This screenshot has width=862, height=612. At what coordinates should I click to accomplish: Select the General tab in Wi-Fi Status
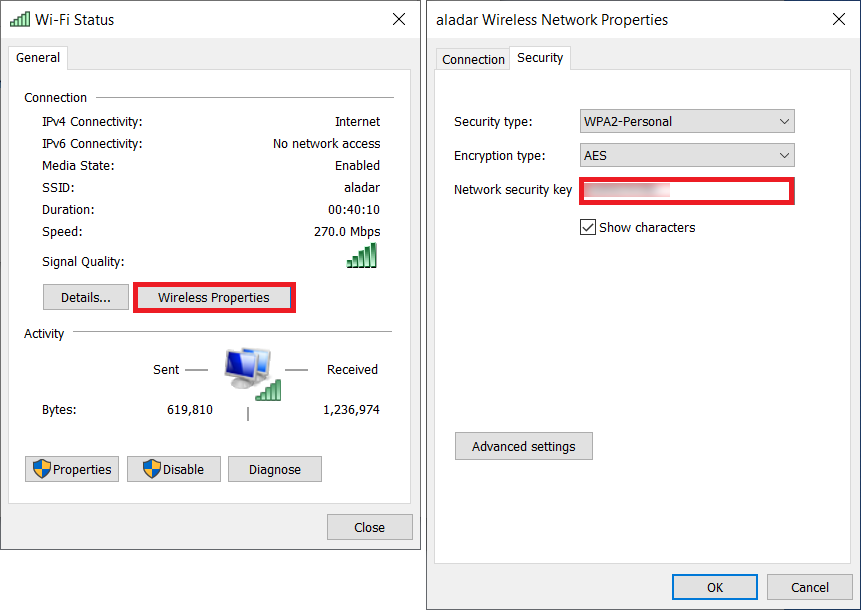tap(38, 58)
